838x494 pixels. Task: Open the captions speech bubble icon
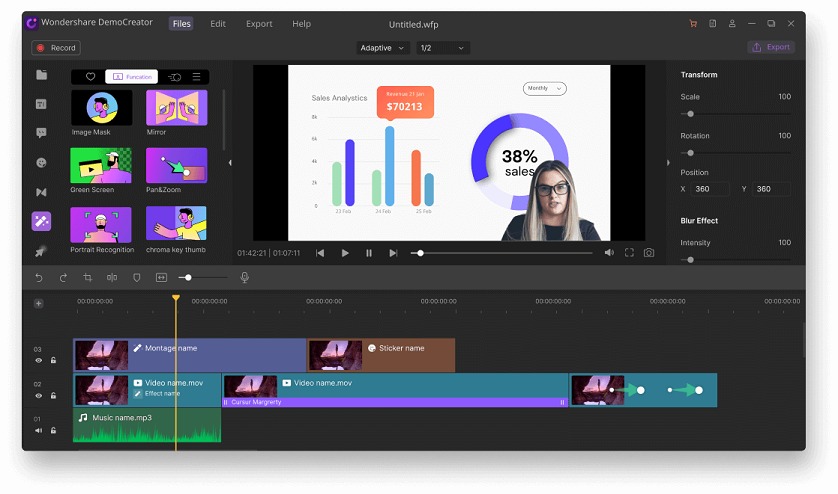tap(41, 133)
